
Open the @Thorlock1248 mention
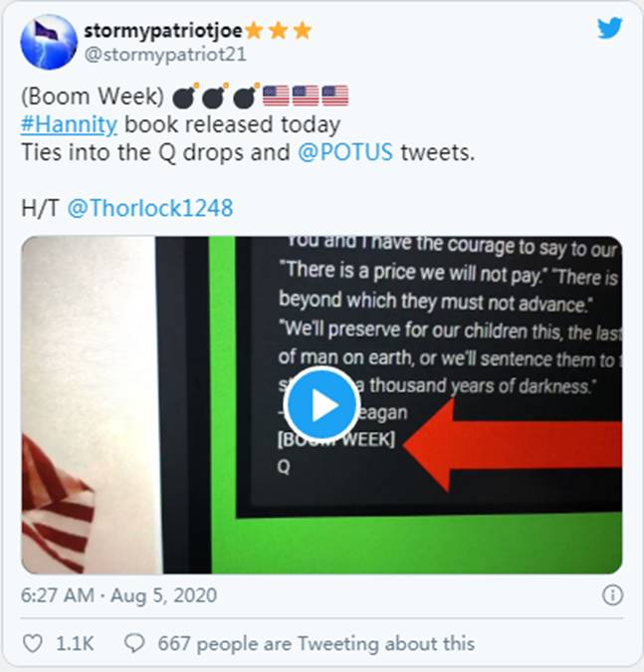pos(150,208)
